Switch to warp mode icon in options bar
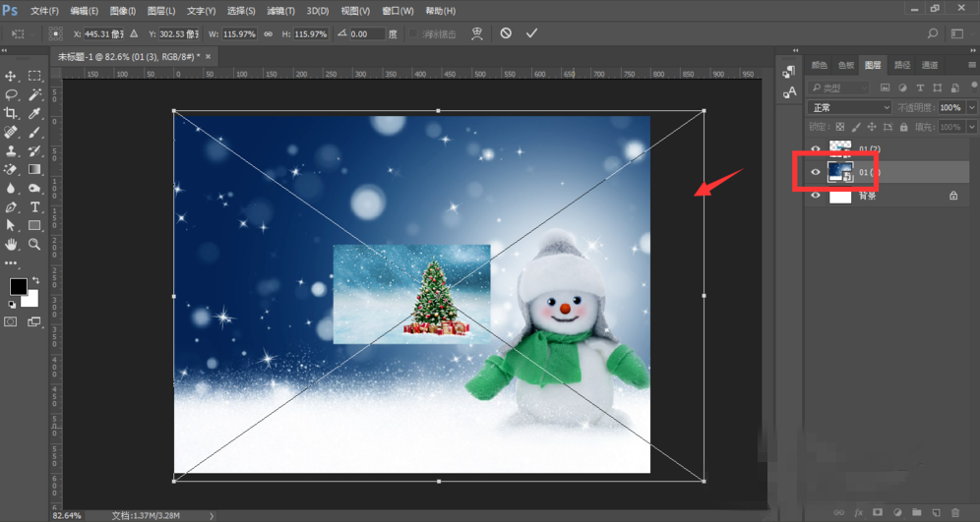The width and height of the screenshot is (980, 522). click(x=477, y=33)
